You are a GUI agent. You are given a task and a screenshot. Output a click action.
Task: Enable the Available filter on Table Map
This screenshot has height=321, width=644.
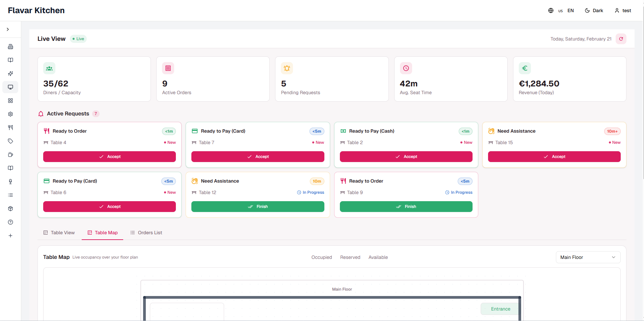tap(378, 257)
